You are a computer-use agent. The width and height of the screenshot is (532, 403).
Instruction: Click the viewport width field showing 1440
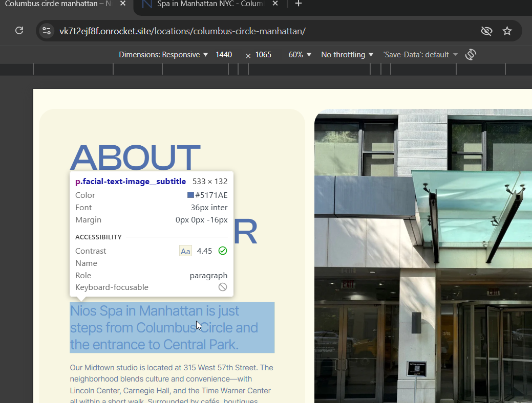point(224,55)
